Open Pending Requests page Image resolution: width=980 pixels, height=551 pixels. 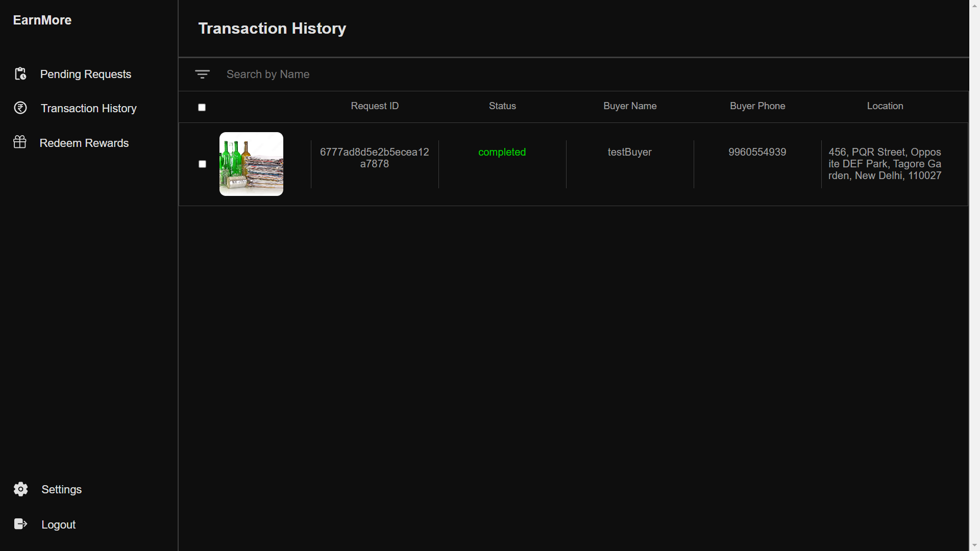85,74
